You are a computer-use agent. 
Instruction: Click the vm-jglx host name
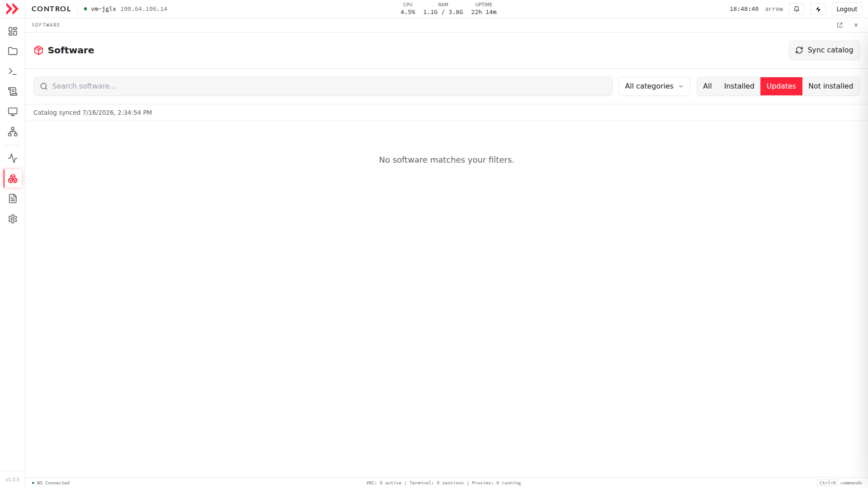(x=104, y=9)
